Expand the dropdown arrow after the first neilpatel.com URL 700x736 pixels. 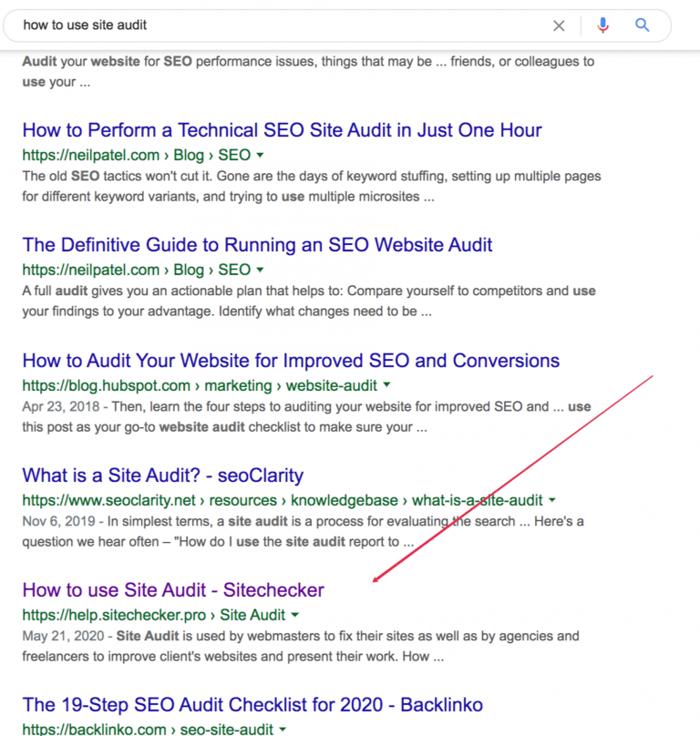pos(261,155)
